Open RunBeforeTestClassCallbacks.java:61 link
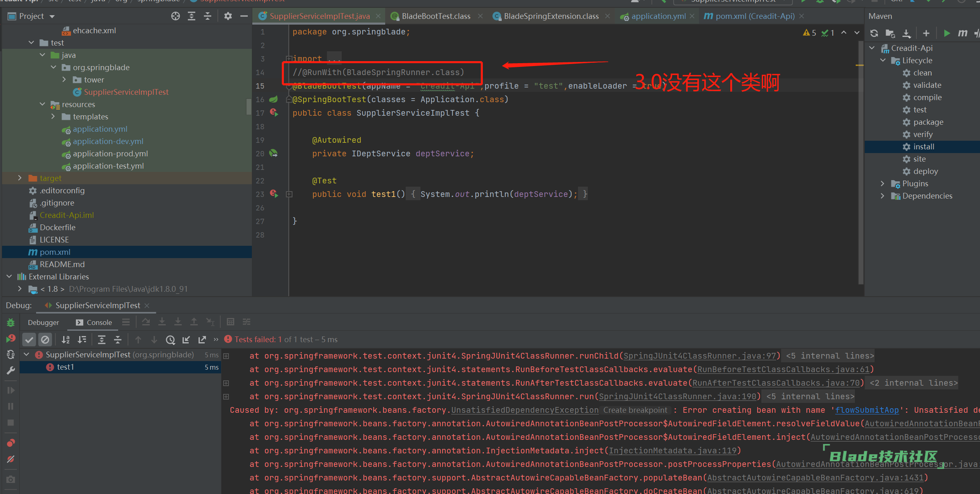Image resolution: width=980 pixels, height=494 pixels. pyautogui.click(x=783, y=369)
